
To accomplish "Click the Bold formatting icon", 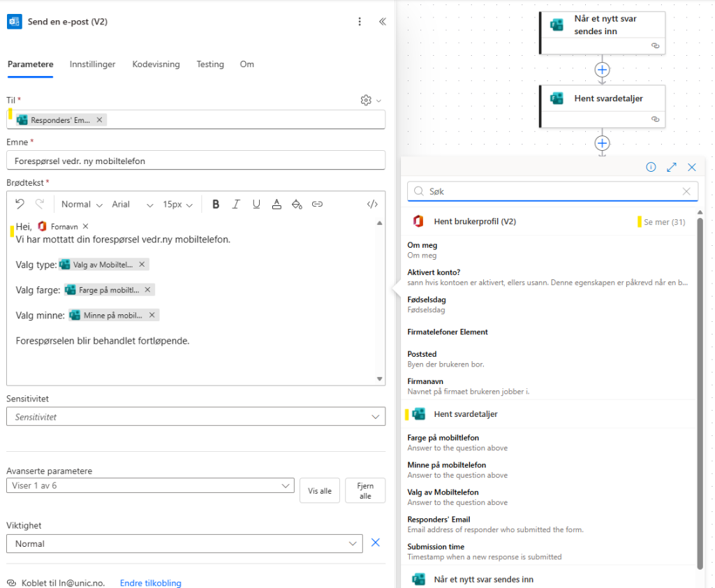I will pyautogui.click(x=216, y=205).
